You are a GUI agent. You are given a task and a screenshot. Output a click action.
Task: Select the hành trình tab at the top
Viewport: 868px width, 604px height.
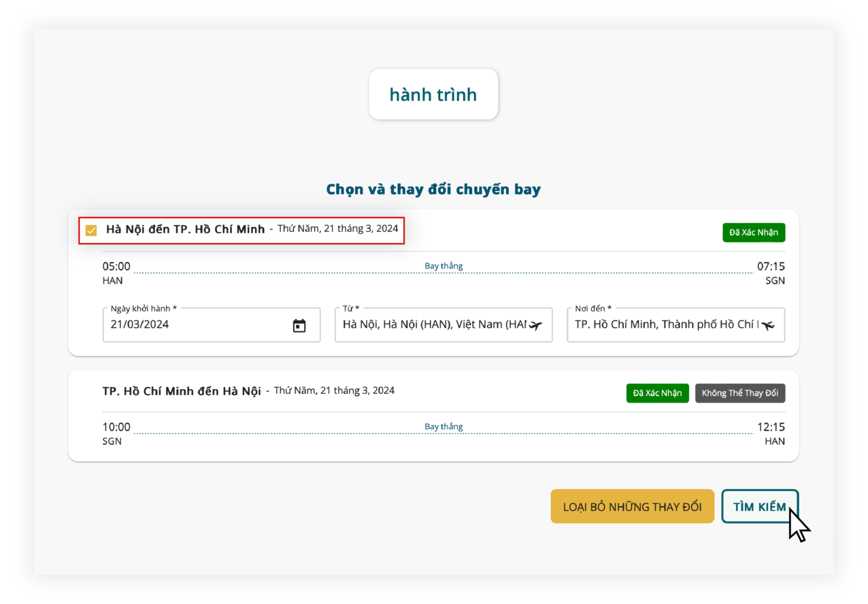pos(433,95)
